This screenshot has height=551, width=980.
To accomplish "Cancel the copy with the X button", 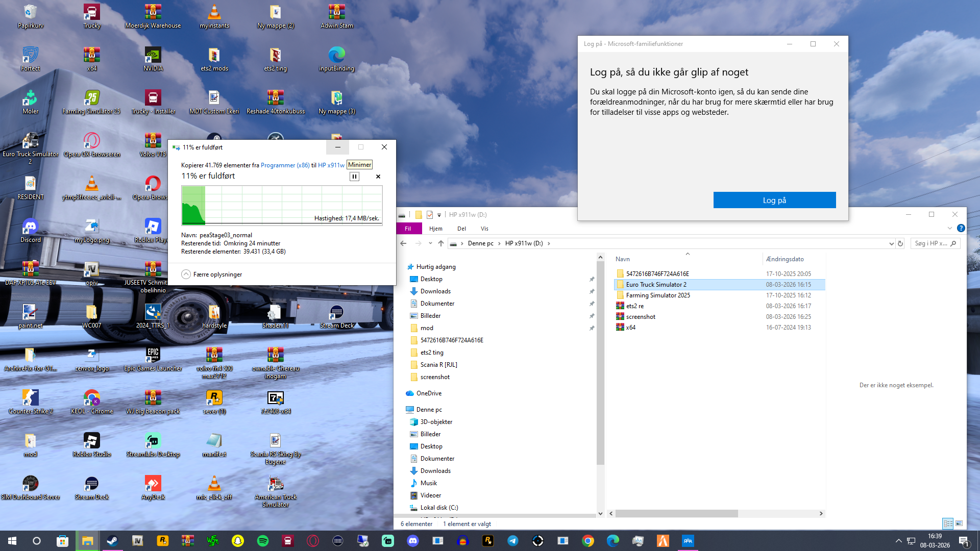I will [378, 177].
